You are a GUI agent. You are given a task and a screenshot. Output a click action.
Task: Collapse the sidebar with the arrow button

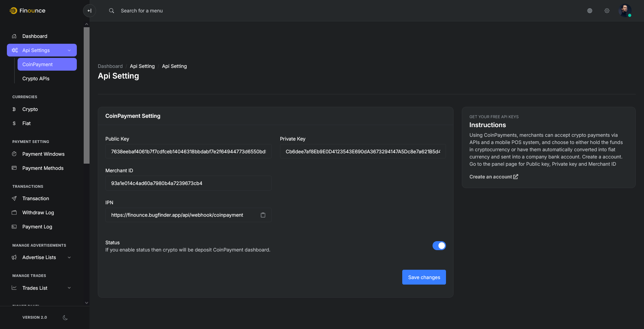point(90,11)
